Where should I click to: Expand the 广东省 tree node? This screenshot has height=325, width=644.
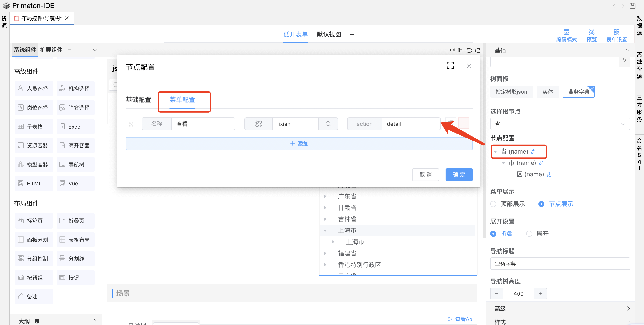click(325, 196)
